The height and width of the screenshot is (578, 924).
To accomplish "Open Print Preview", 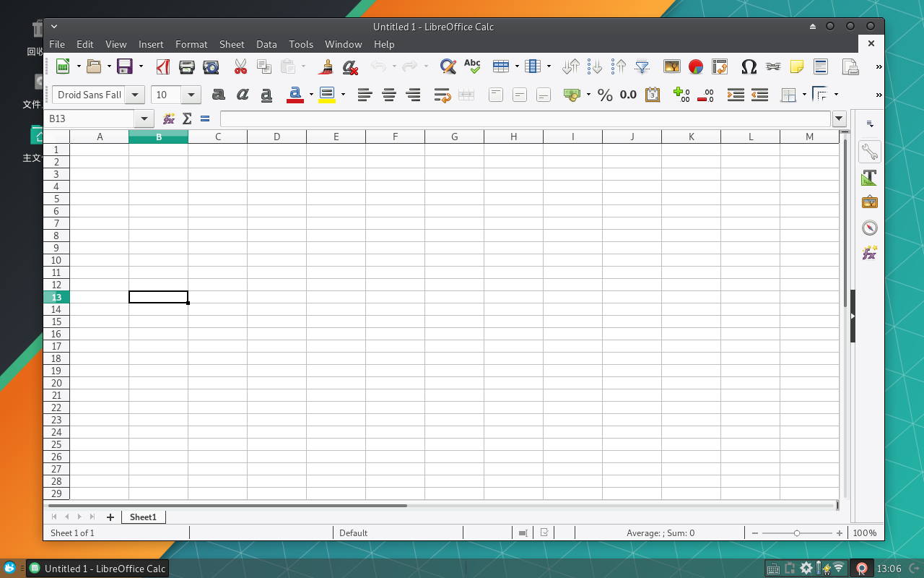I will tap(211, 66).
